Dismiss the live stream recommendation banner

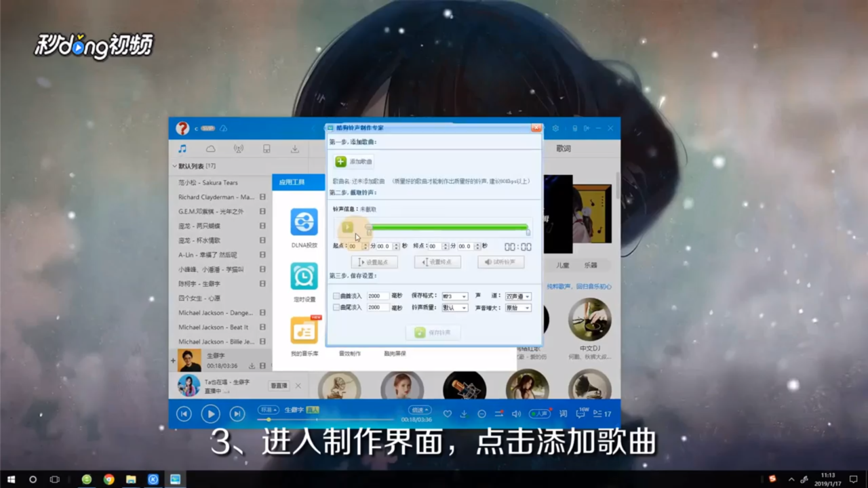(298, 386)
